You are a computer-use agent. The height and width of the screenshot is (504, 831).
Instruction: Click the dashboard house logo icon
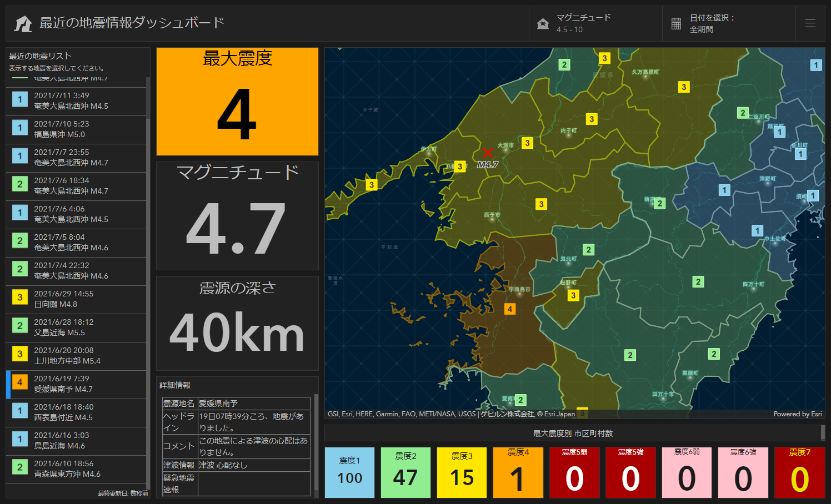[x=23, y=23]
